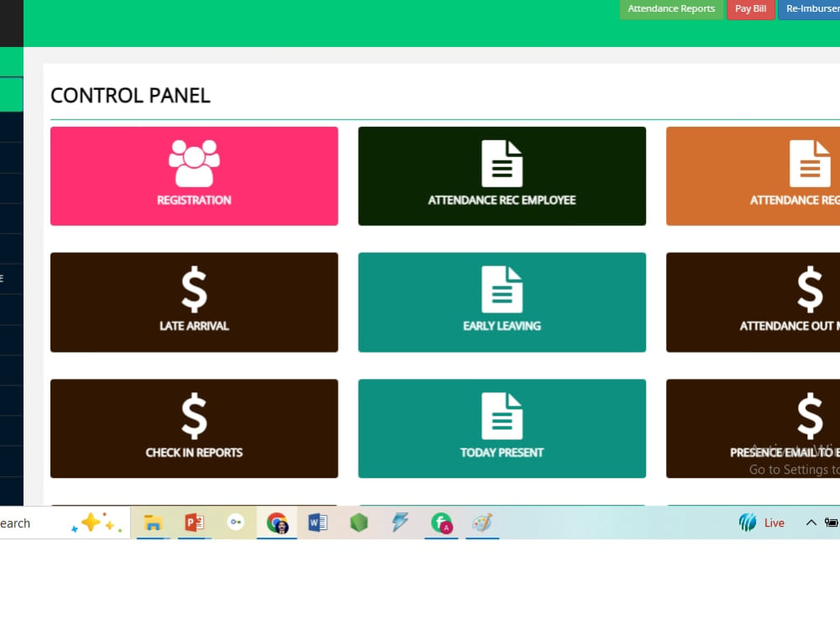Click the battery icon in system tray

[832, 522]
